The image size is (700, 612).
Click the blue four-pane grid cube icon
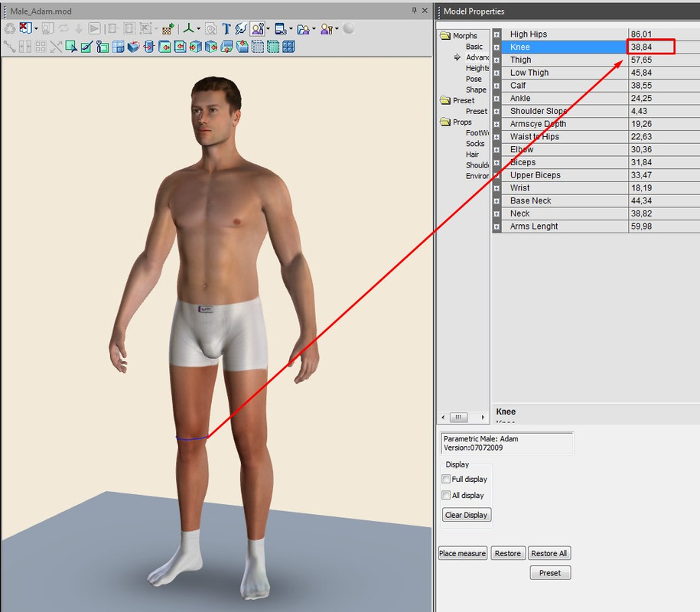tap(118, 47)
